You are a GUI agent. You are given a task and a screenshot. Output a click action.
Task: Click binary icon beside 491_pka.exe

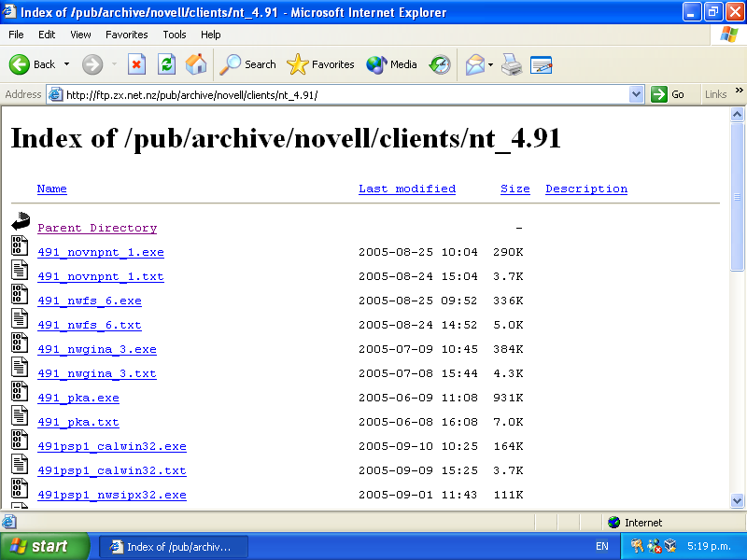pos(20,391)
